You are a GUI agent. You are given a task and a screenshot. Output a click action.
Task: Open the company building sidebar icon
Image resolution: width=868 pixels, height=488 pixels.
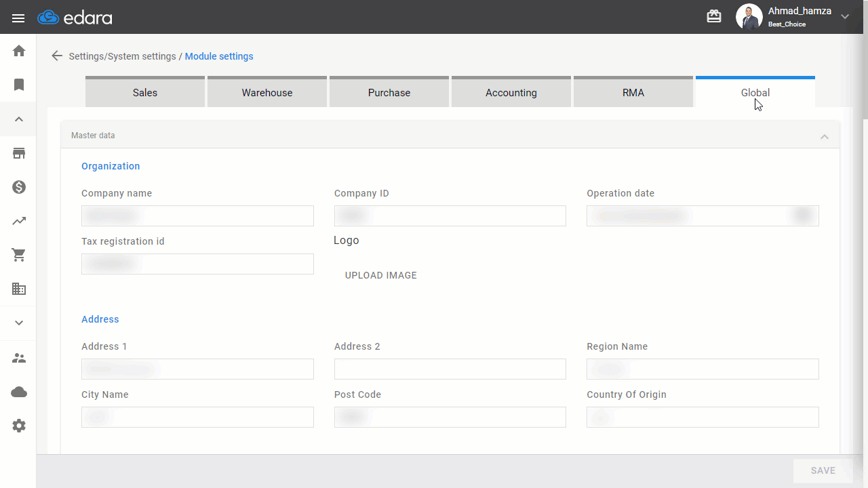[19, 289]
